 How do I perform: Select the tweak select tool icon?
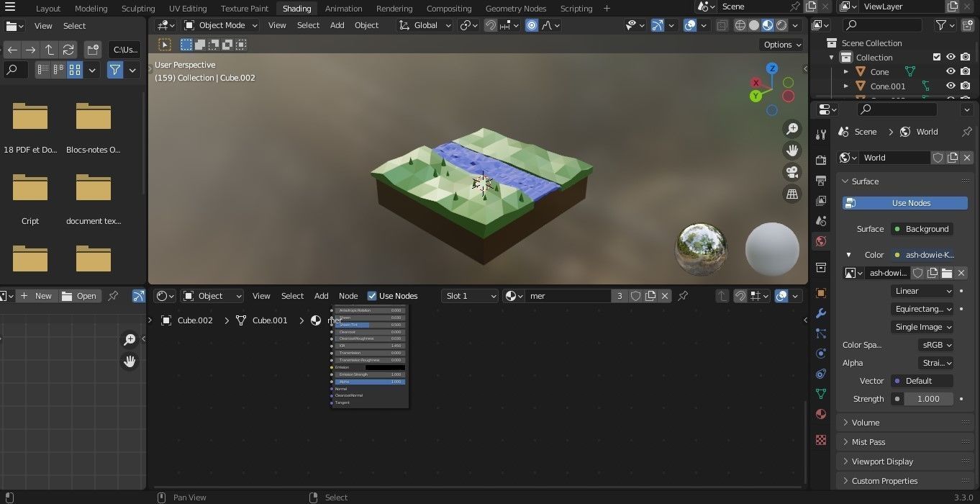coord(164,45)
